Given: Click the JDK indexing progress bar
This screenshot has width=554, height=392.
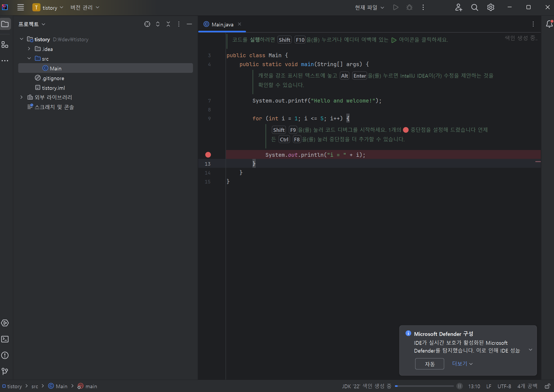Looking at the screenshot, I should coord(424,386).
